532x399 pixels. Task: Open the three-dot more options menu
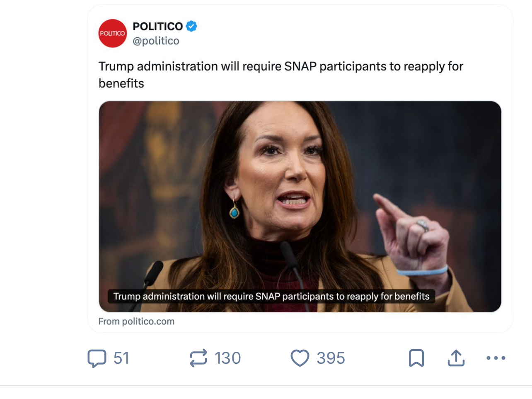click(x=496, y=358)
